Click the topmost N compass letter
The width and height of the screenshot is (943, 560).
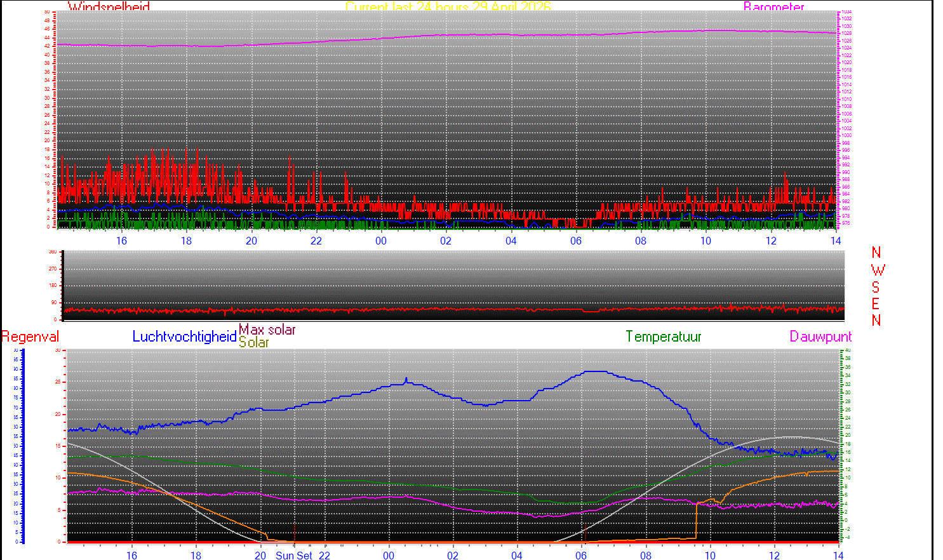tap(876, 253)
